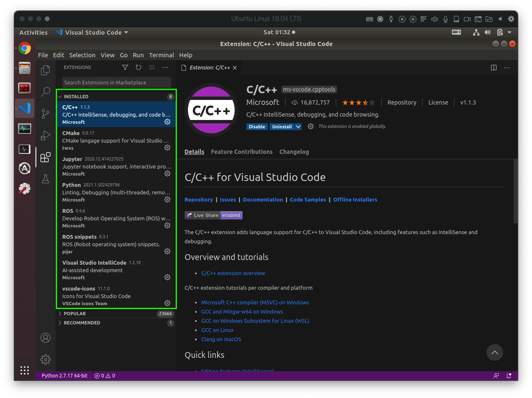This screenshot has height=398, width=532.
Task: Open the License link
Action: (x=438, y=102)
